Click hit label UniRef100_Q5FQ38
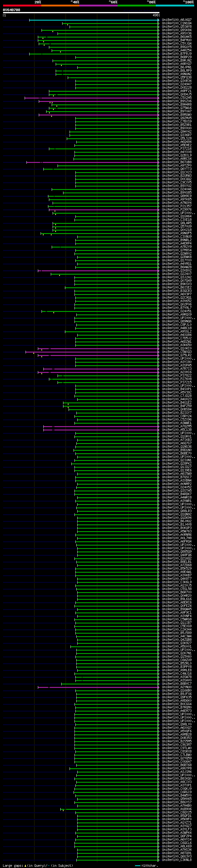 tap(176, 78)
